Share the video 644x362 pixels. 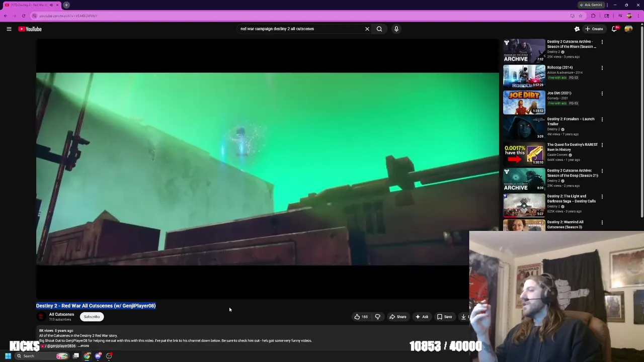coord(398,317)
